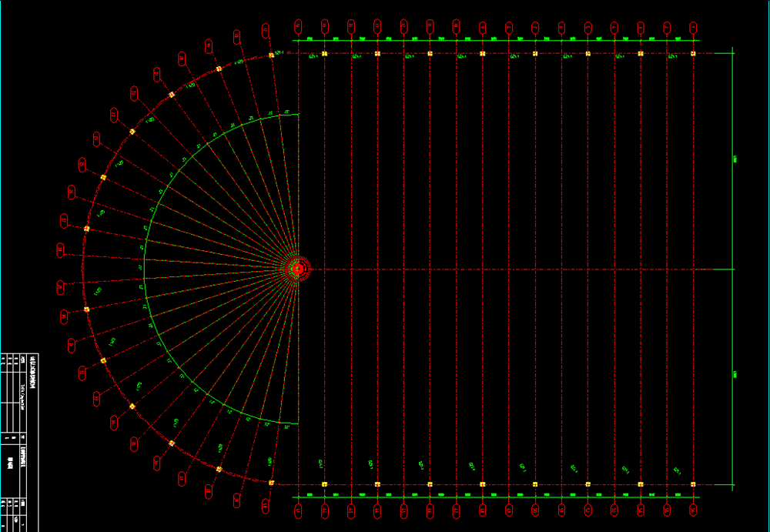Viewport: 770px width, 532px height.
Task: Click the middle tick on right green dimension line
Action: [732, 269]
